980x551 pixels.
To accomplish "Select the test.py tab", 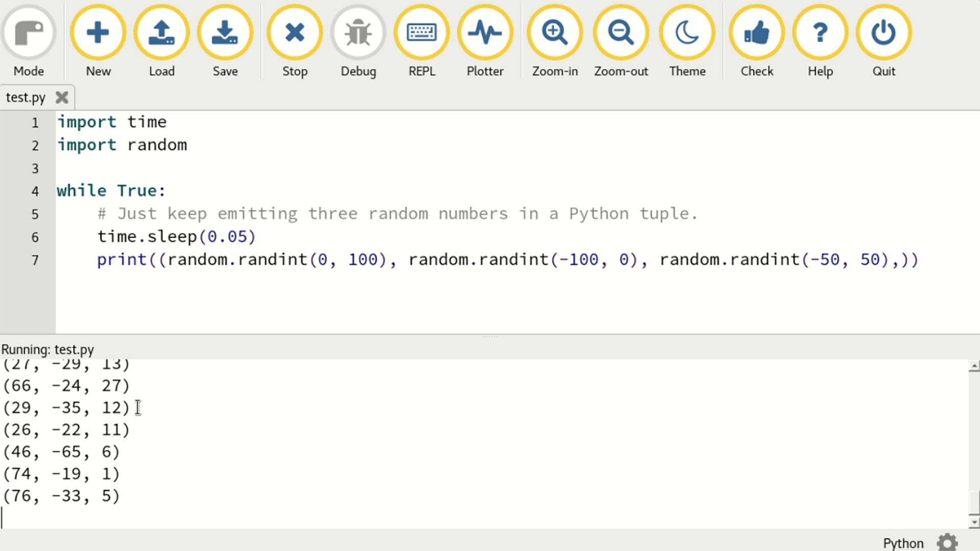I will (26, 97).
